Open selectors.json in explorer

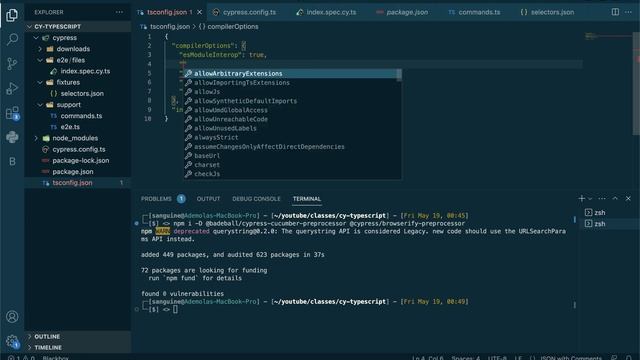pyautogui.click(x=78, y=93)
